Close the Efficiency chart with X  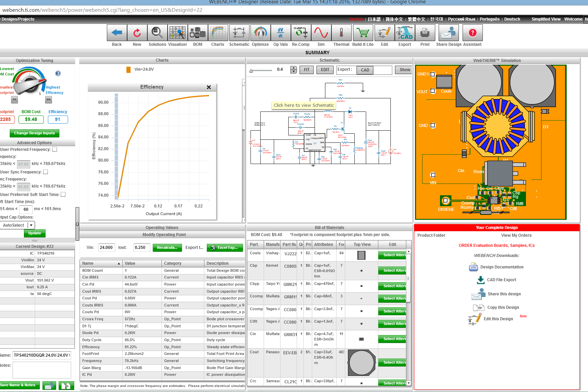coord(209,87)
